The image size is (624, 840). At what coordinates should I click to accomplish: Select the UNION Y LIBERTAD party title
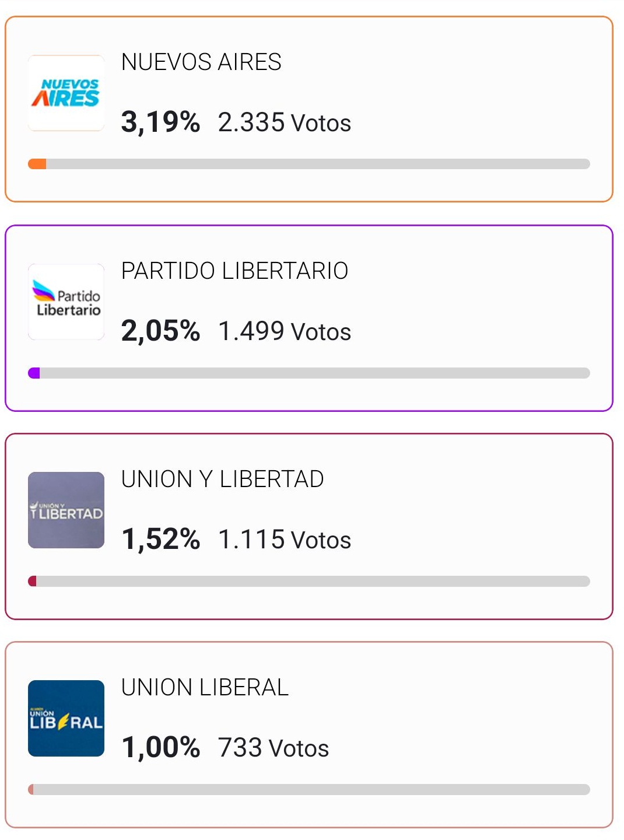[x=222, y=479]
